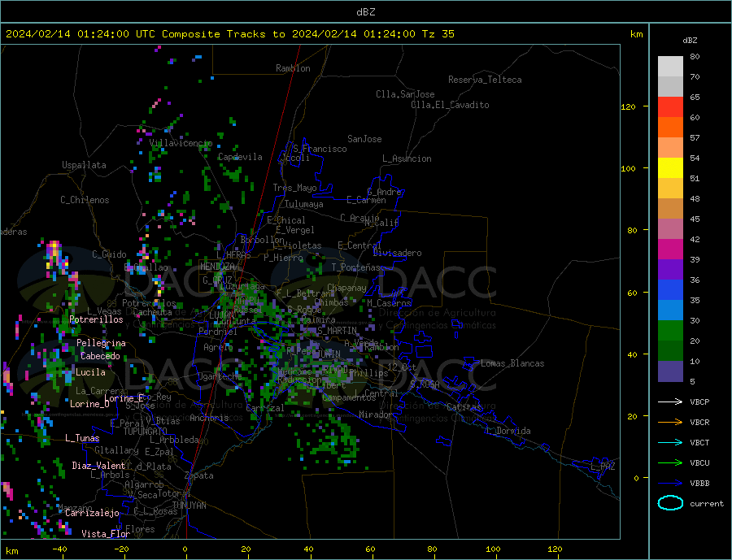Screen dimensions: 732x560
Task: Click the 'current' legend label
Action: pos(707,504)
